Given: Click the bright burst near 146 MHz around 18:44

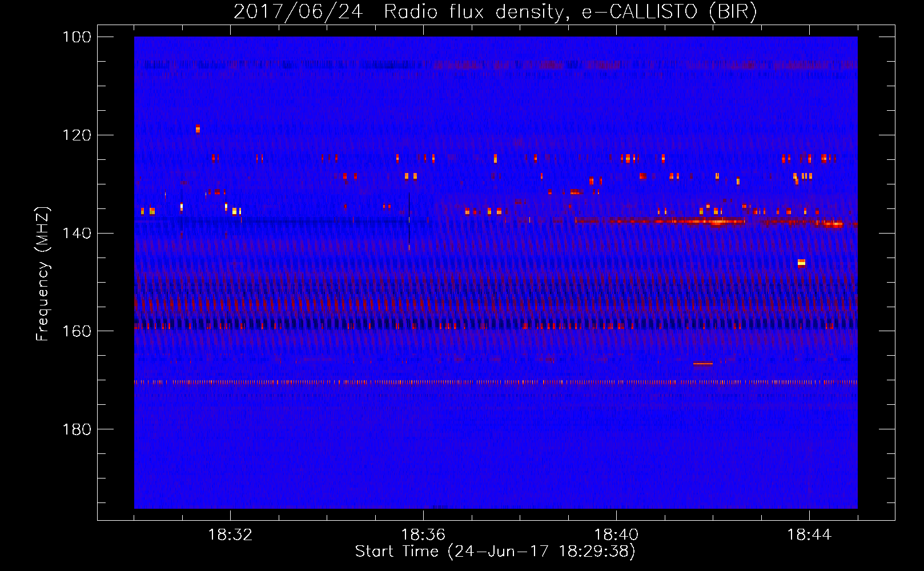Looking at the screenshot, I should point(801,263).
